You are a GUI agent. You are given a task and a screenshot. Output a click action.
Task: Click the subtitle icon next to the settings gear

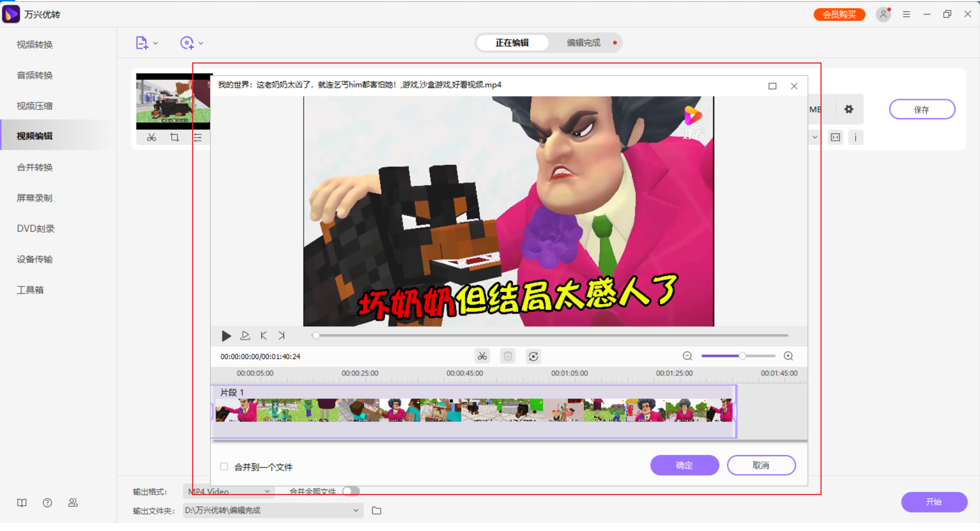pyautogui.click(x=836, y=137)
